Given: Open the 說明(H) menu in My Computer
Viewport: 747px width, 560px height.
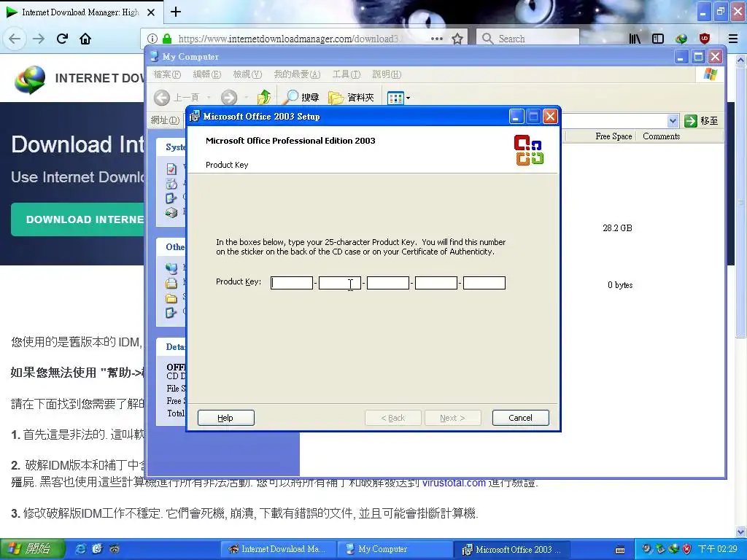Looking at the screenshot, I should (x=387, y=74).
